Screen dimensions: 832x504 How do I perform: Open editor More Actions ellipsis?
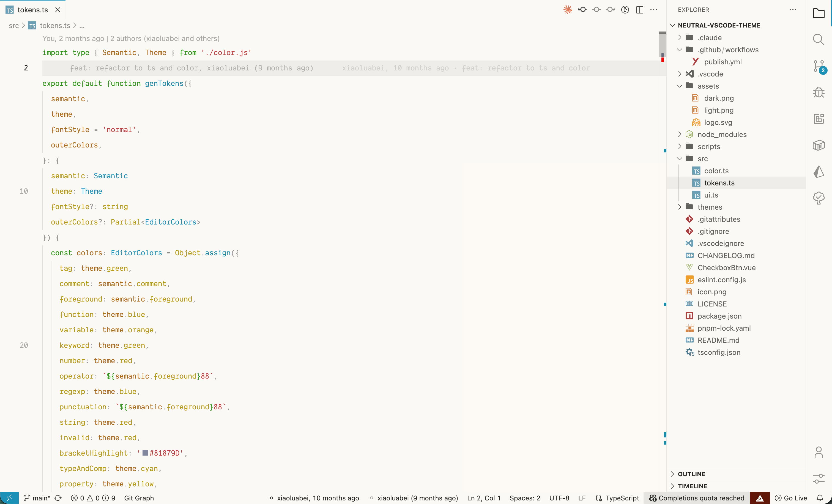pyautogui.click(x=654, y=10)
